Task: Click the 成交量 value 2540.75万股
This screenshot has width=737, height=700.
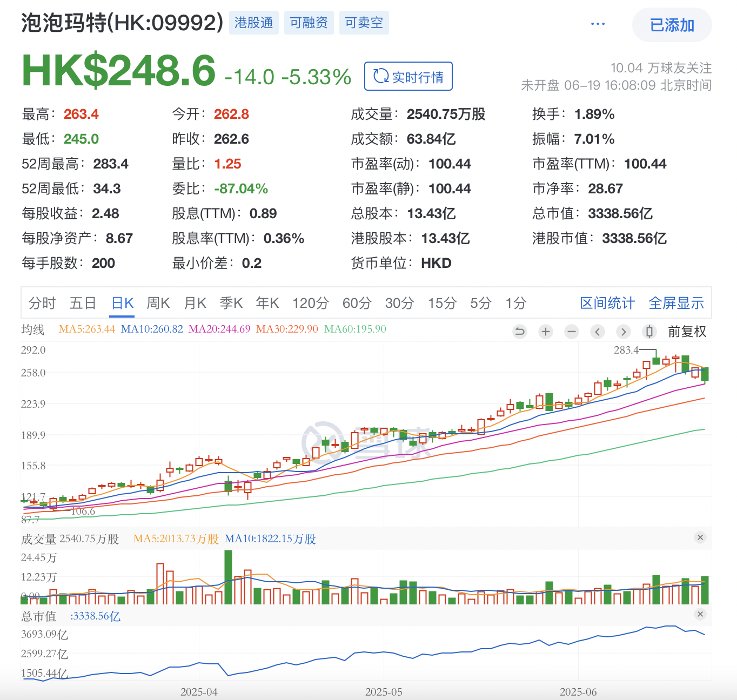Action: point(446,114)
